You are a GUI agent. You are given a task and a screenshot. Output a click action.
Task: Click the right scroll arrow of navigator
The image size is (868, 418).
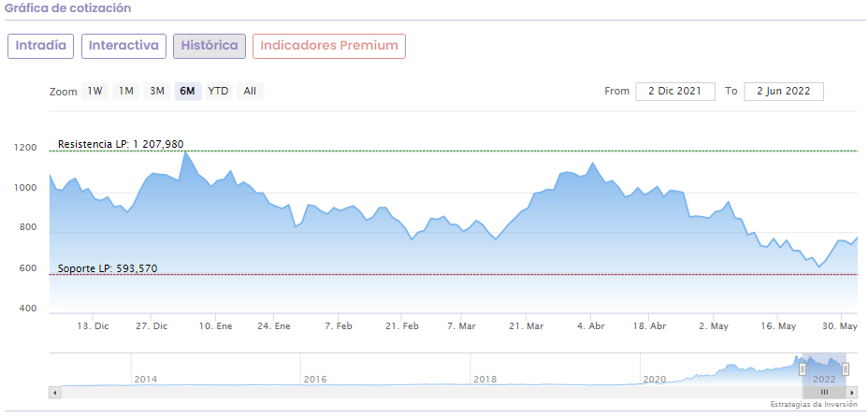click(852, 393)
